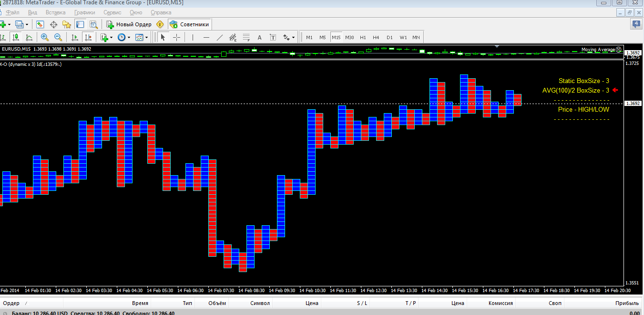Switch chart to M1 timeframe
Image resolution: width=644 pixels, height=315 pixels.
(x=309, y=37)
